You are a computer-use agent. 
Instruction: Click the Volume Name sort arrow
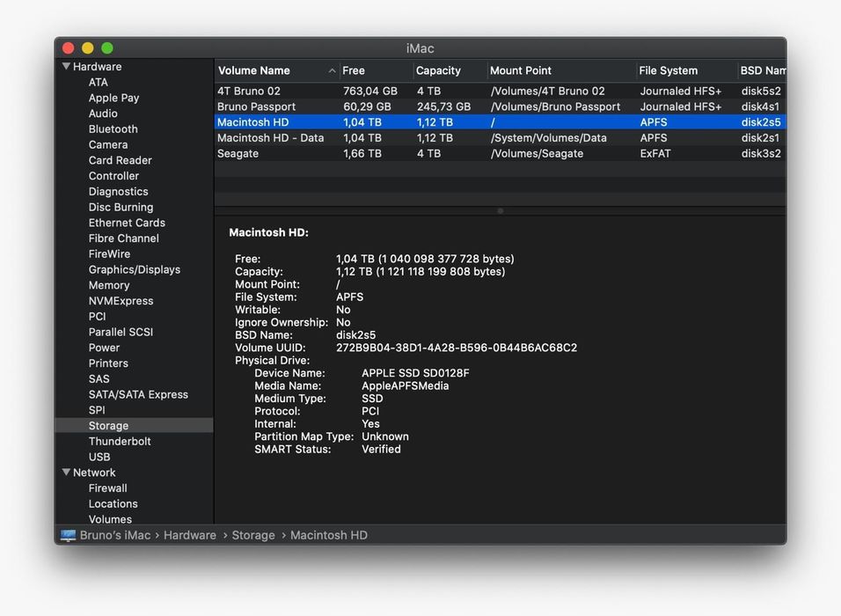click(x=332, y=70)
